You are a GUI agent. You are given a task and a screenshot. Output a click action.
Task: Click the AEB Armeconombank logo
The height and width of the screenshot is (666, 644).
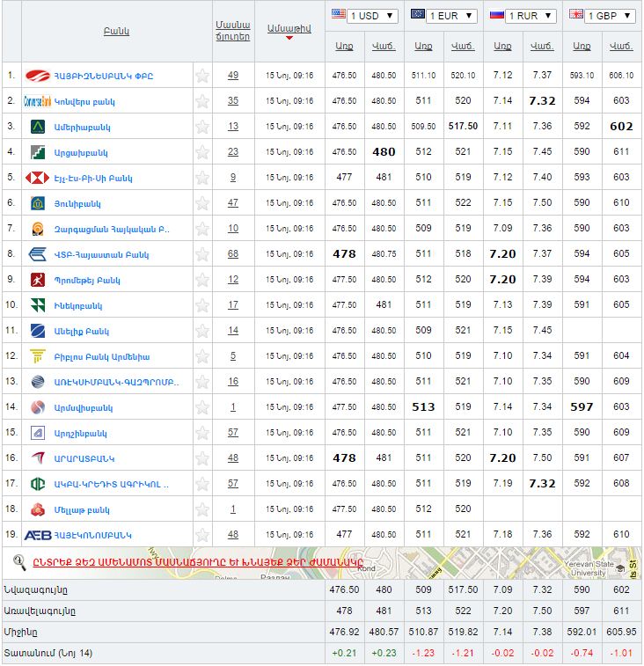[38, 535]
